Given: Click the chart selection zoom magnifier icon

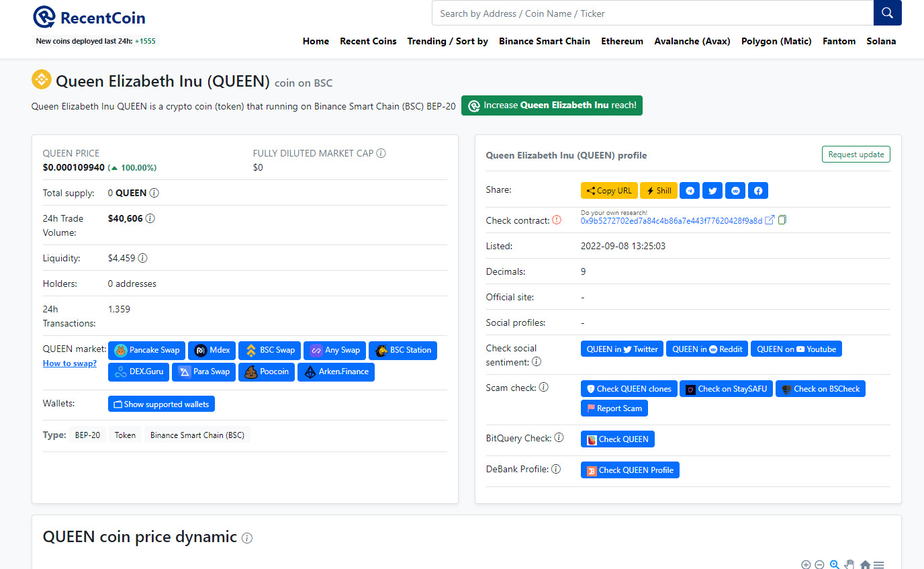Looking at the screenshot, I should [835, 565].
